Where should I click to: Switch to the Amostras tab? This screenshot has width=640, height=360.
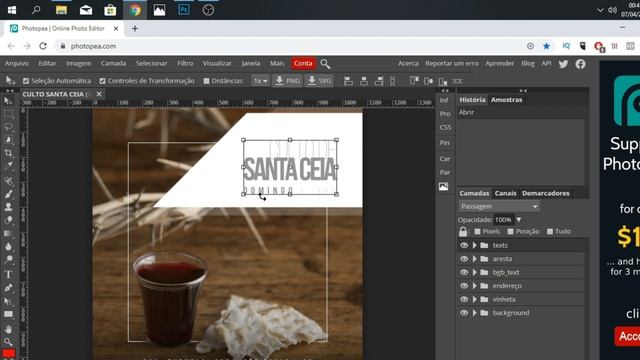(506, 100)
